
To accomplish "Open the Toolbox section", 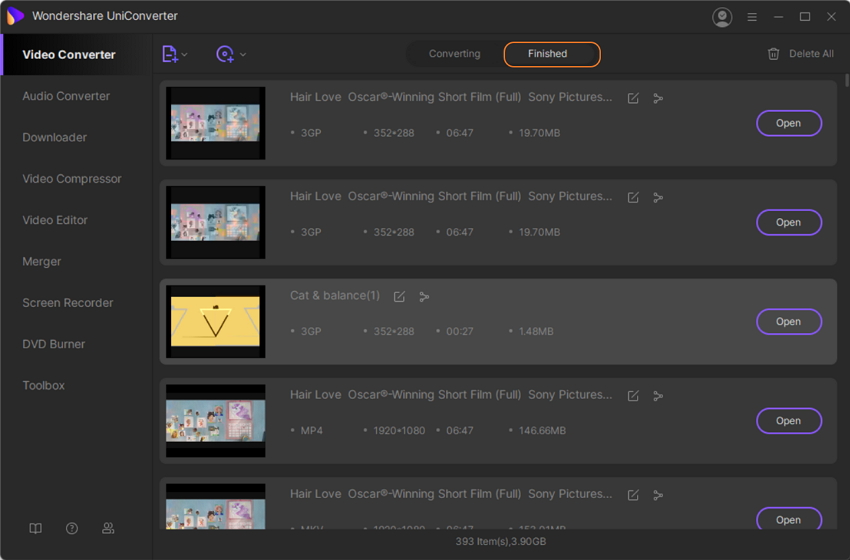I will [43, 385].
